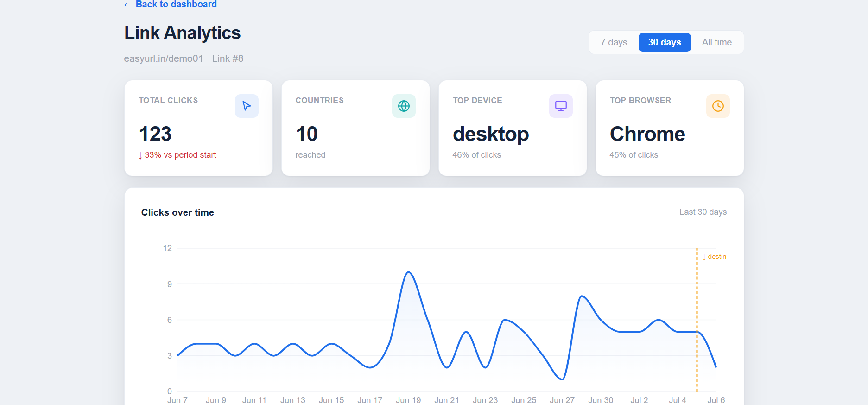The height and width of the screenshot is (405, 868).
Task: Click the '9' y-axis label
Action: (x=170, y=284)
